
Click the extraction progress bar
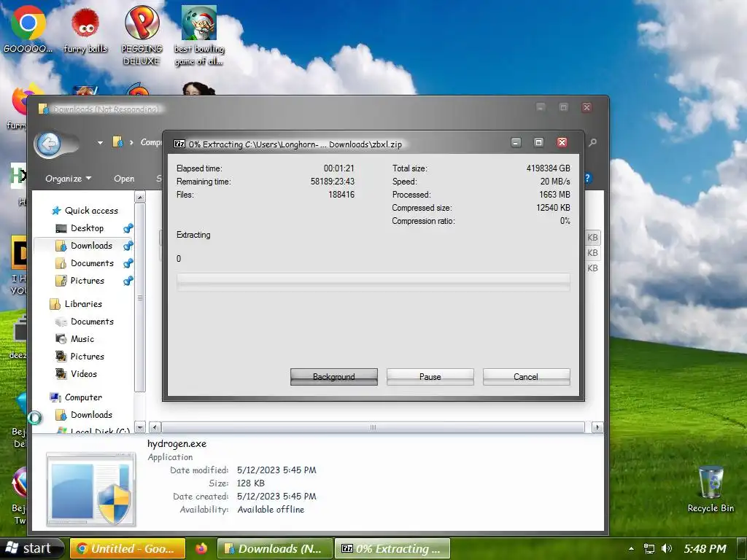click(373, 281)
